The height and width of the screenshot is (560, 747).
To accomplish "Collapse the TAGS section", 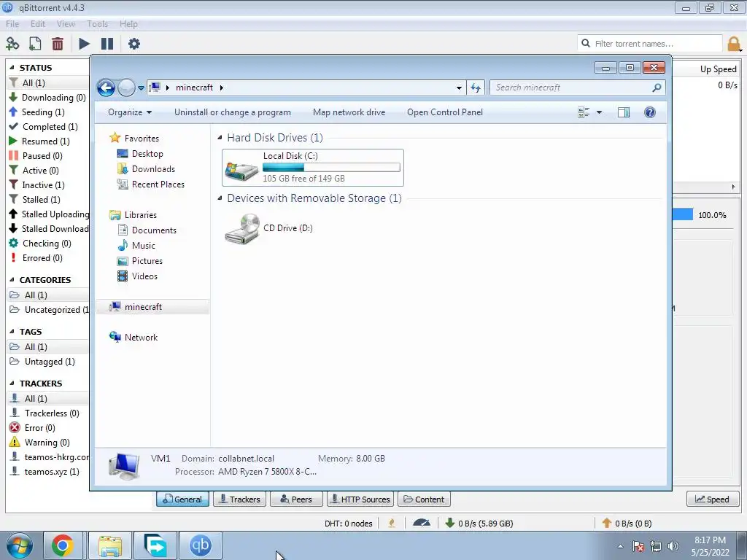I will (x=12, y=332).
